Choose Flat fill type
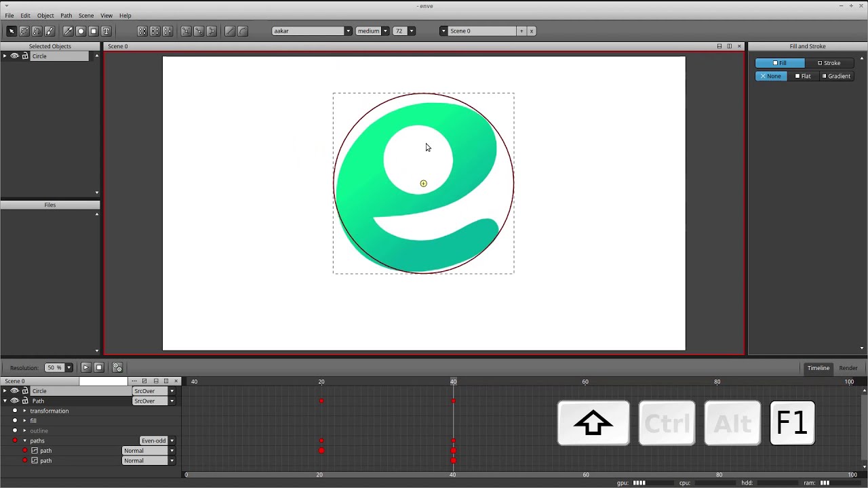Viewport: 868px width, 488px height. coord(803,76)
